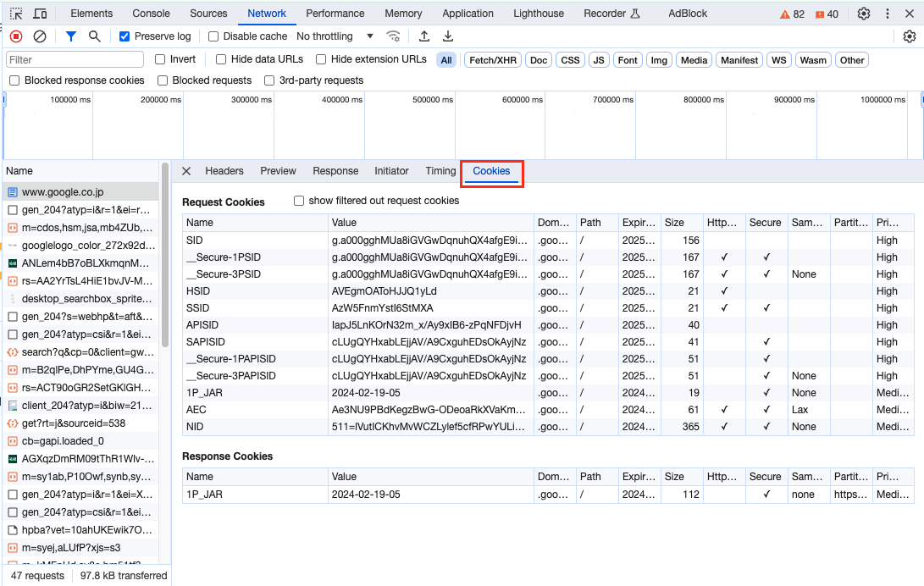Open the No throttling dropdown
The image size is (924, 586).
pos(335,36)
